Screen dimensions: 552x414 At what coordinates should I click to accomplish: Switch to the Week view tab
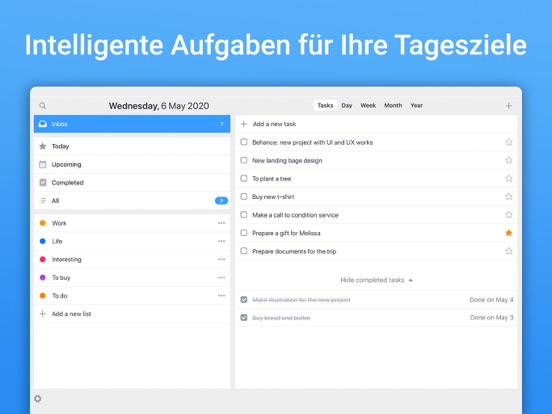368,105
